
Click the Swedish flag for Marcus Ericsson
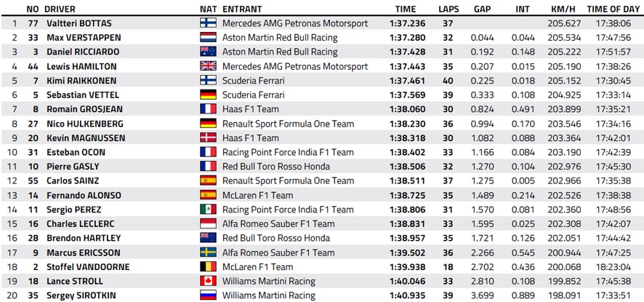(208, 253)
